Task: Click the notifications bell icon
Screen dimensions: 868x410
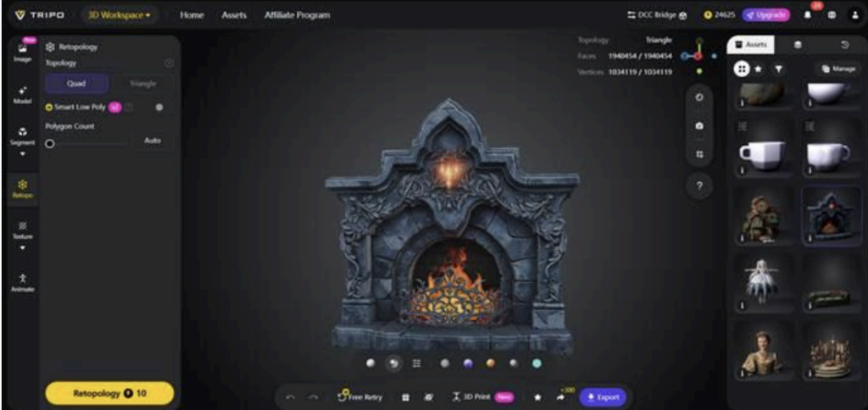Action: pos(807,15)
